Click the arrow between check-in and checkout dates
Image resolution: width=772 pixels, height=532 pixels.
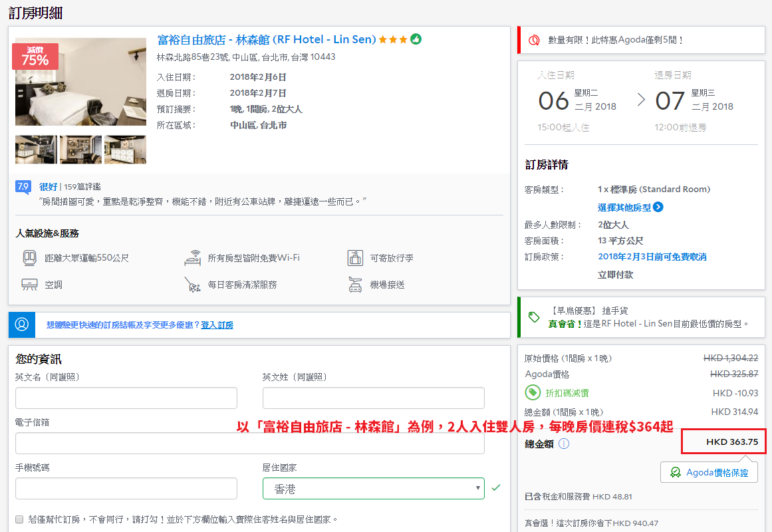(x=641, y=100)
